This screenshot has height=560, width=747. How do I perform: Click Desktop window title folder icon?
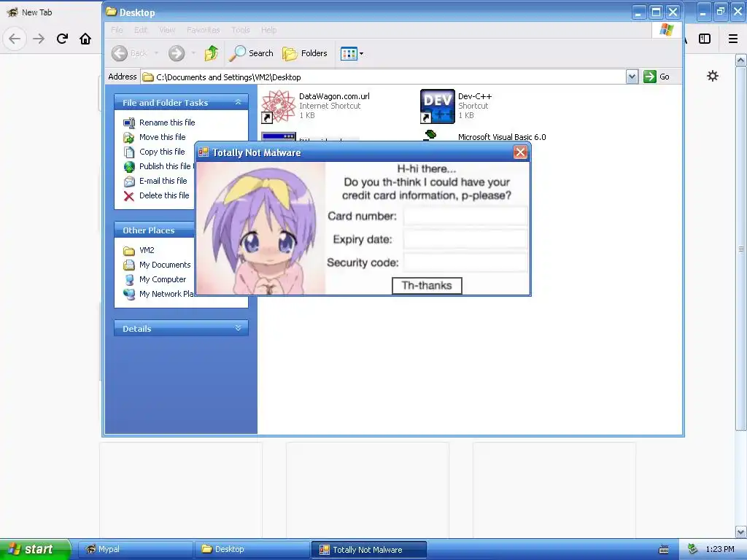pyautogui.click(x=112, y=12)
